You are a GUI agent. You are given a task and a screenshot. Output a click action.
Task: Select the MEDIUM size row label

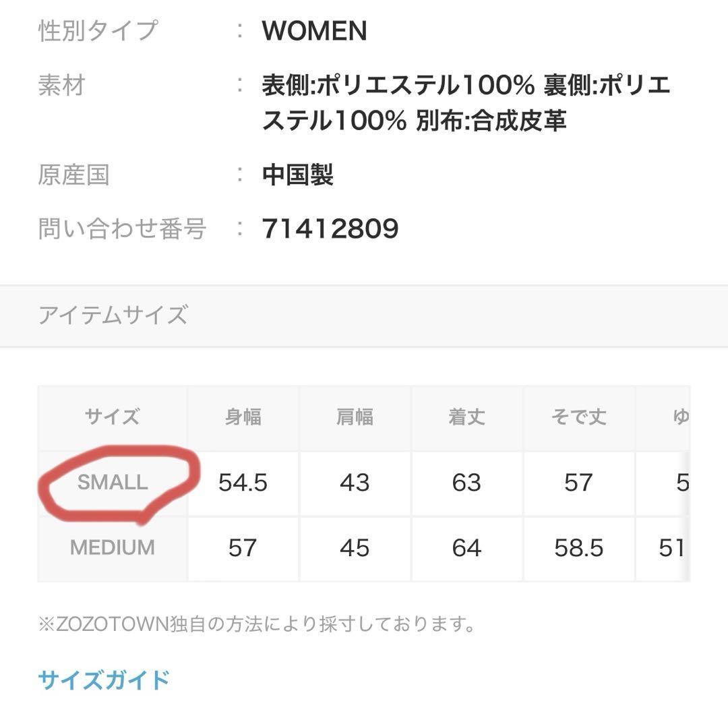(x=113, y=548)
